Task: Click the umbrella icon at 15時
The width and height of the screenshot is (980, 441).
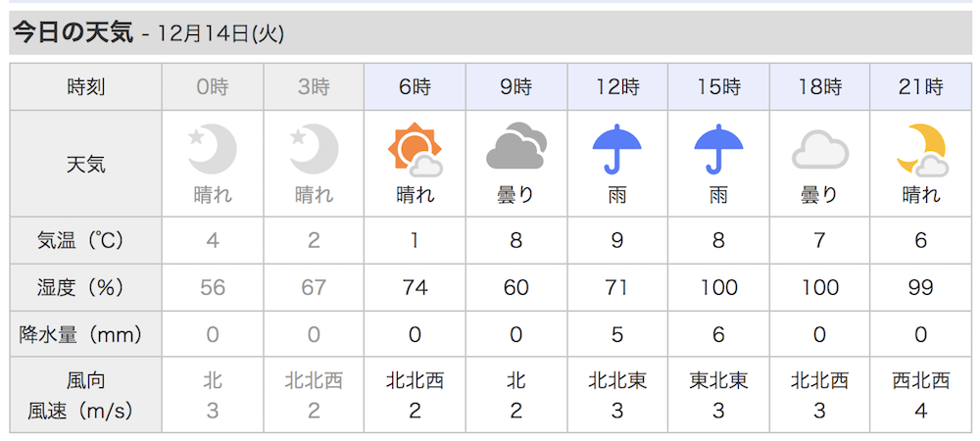Action: (718, 149)
